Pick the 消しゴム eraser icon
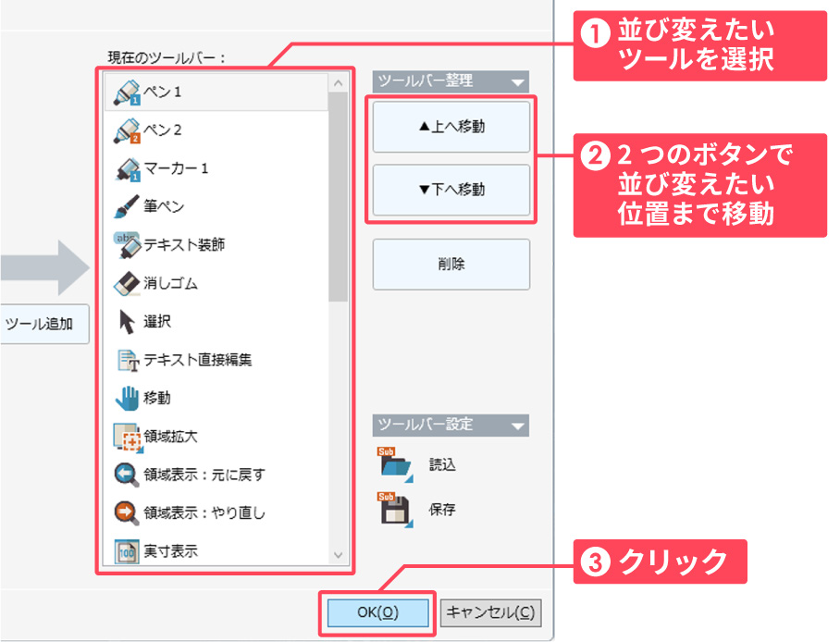 pyautogui.click(x=127, y=283)
